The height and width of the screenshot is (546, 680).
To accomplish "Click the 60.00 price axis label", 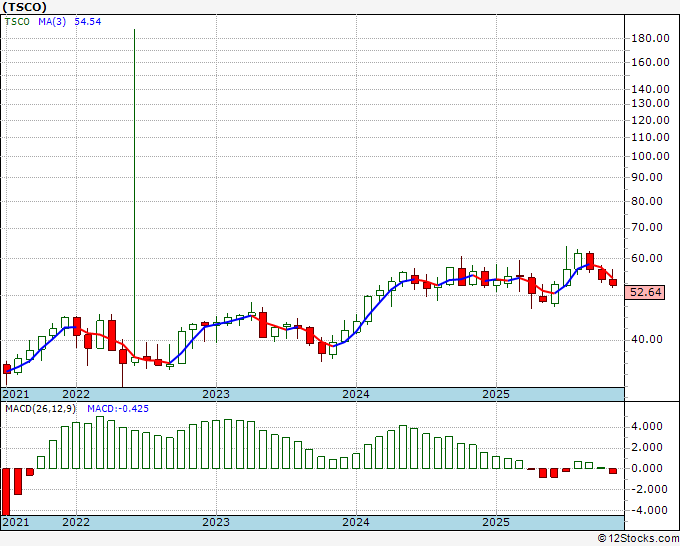I will click(x=650, y=258).
